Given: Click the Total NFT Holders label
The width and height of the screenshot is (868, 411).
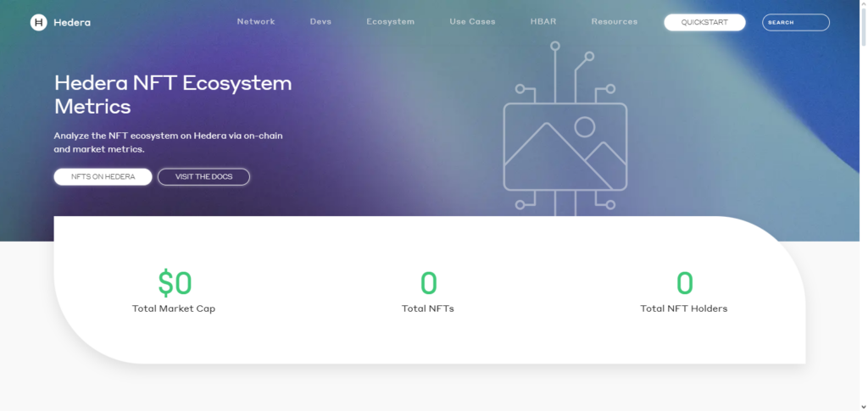Looking at the screenshot, I should 684,308.
